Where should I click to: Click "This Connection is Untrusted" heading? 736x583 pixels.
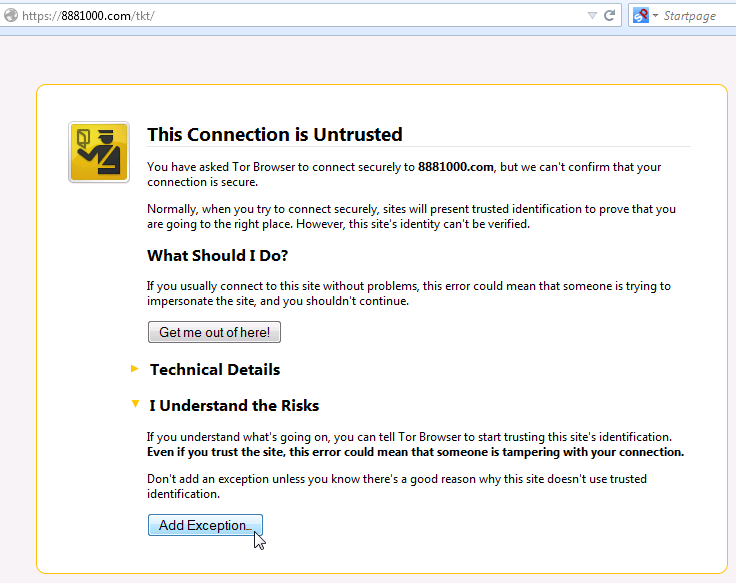(275, 135)
